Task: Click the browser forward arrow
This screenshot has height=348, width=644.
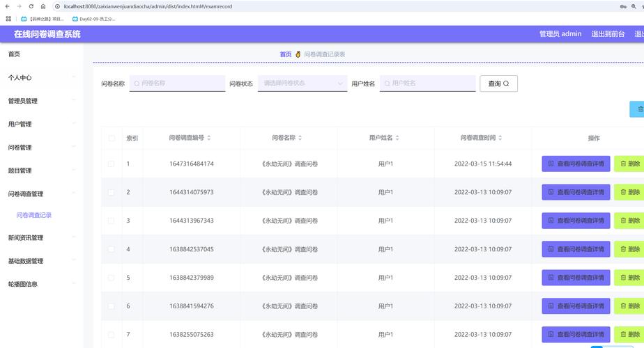Action: click(x=20, y=6)
